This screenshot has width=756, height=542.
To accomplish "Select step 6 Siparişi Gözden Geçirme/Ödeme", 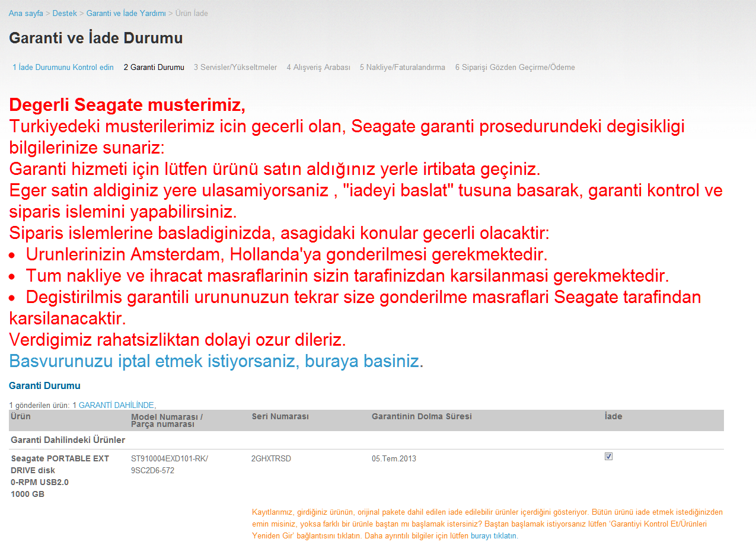I will 515,68.
